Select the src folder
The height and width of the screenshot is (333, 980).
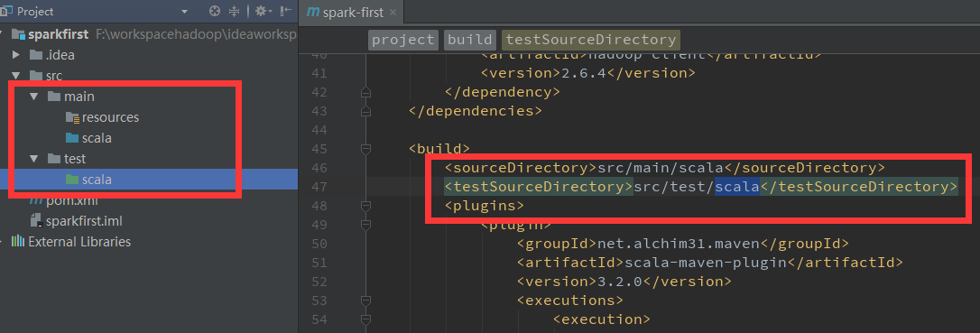pos(54,76)
